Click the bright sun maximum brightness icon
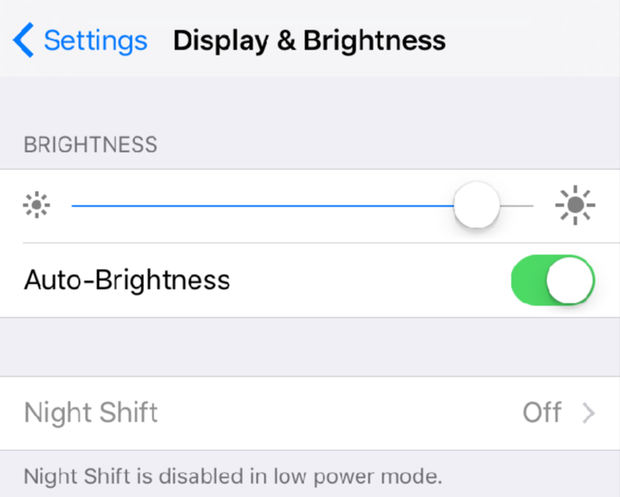 [575, 205]
